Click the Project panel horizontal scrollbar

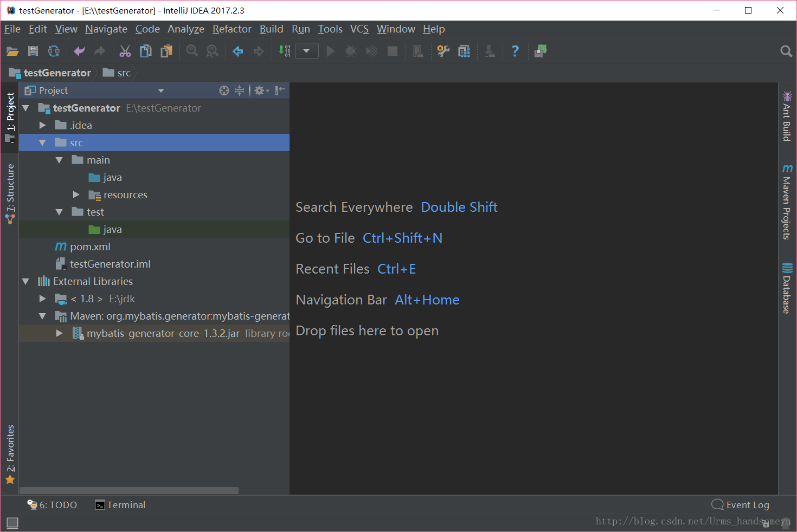[129, 490]
